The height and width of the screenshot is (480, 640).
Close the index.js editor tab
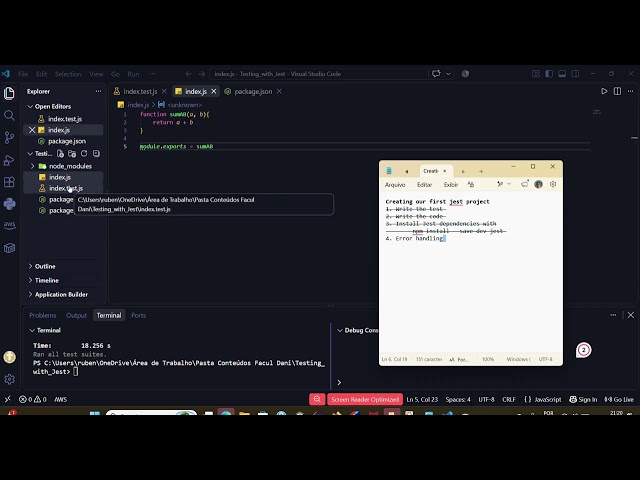(213, 91)
